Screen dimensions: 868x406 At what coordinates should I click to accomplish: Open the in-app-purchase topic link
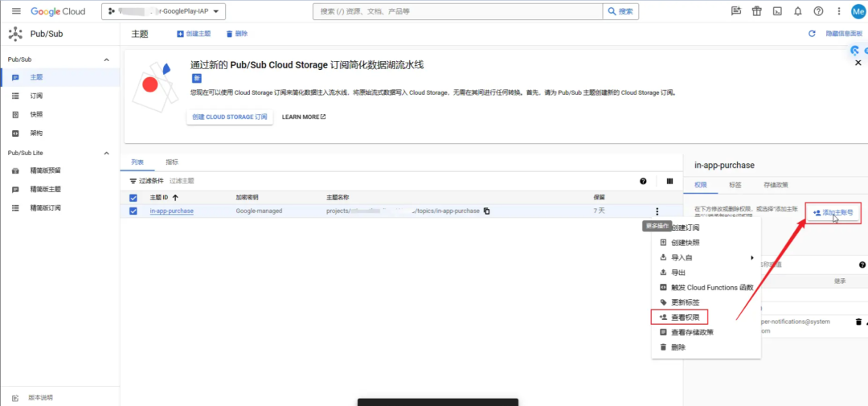click(172, 211)
